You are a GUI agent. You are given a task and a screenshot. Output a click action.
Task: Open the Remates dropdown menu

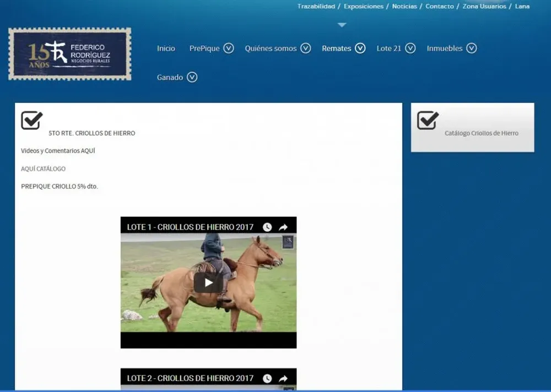(x=360, y=48)
